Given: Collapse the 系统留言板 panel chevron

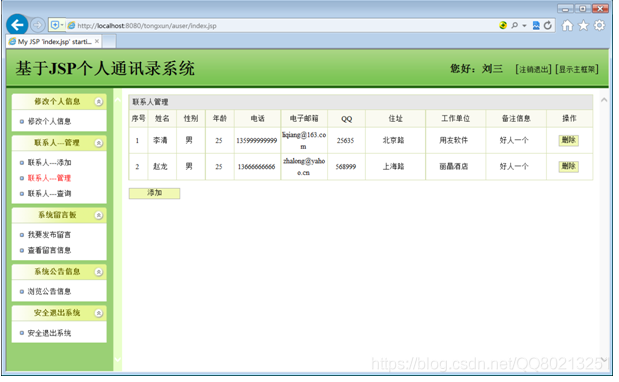Looking at the screenshot, I should [x=99, y=215].
